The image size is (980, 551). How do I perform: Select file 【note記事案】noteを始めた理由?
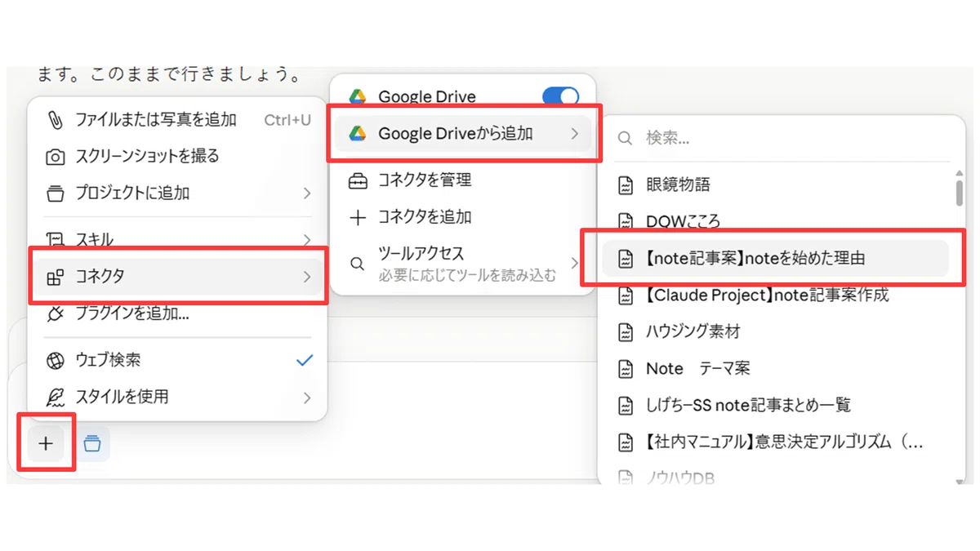[x=776, y=259]
